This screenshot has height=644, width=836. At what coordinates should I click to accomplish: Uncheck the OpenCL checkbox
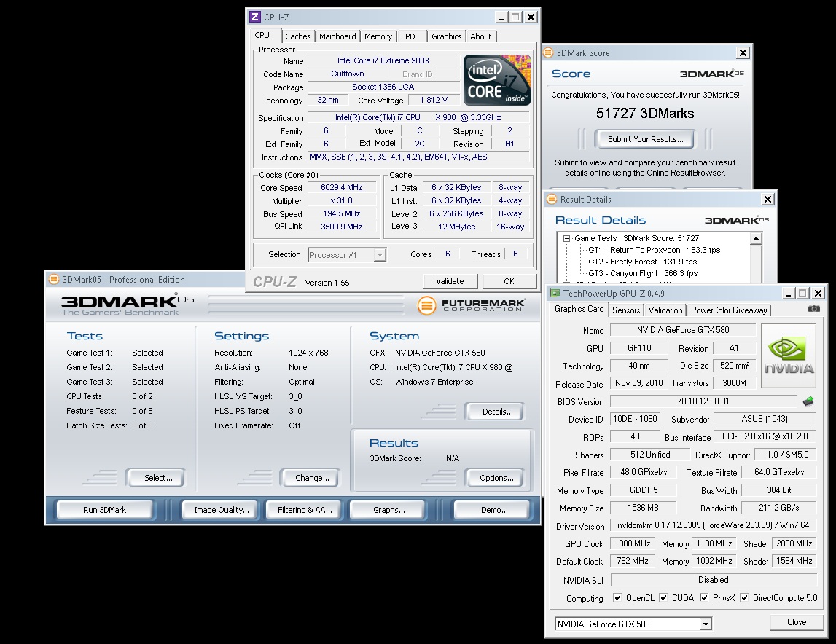[x=617, y=598]
